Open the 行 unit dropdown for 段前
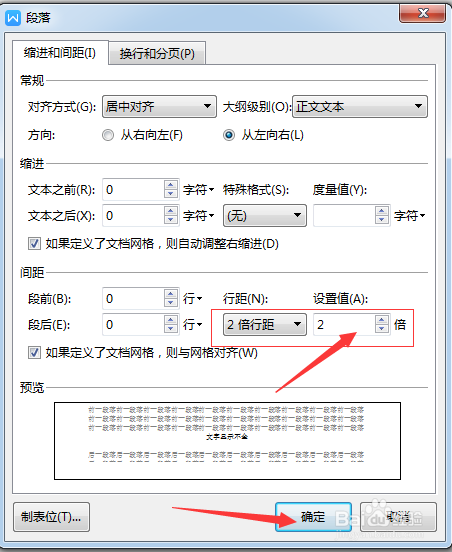452x552 pixels. pos(192,299)
